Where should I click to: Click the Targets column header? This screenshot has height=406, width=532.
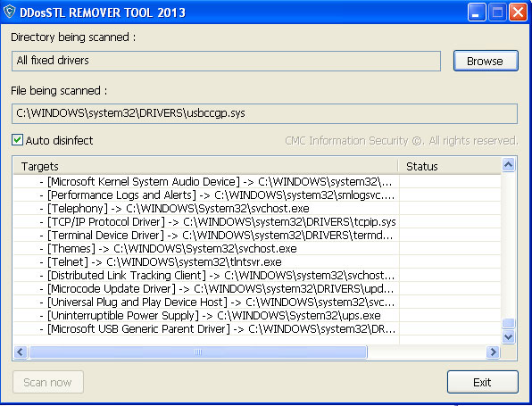click(x=205, y=166)
